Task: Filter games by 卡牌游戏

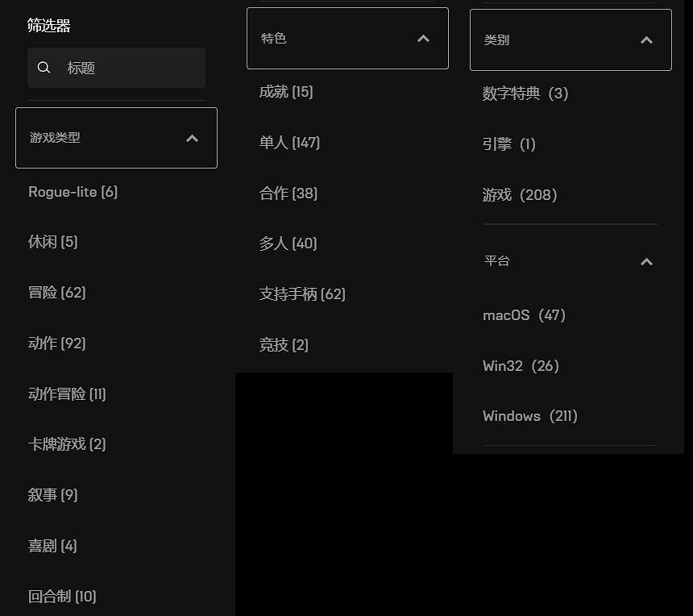Action: 67,444
